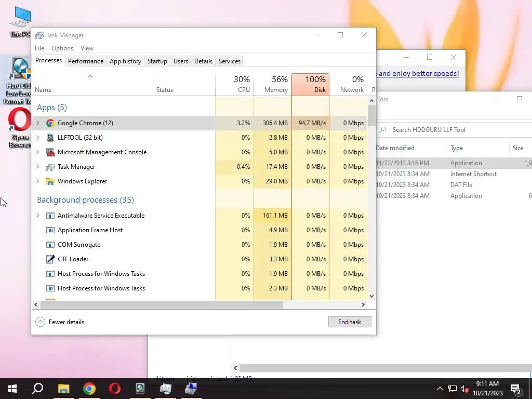Click horizontal scrollbar right arrow in Task Manager
The width and height of the screenshot is (532, 399).
(x=363, y=304)
